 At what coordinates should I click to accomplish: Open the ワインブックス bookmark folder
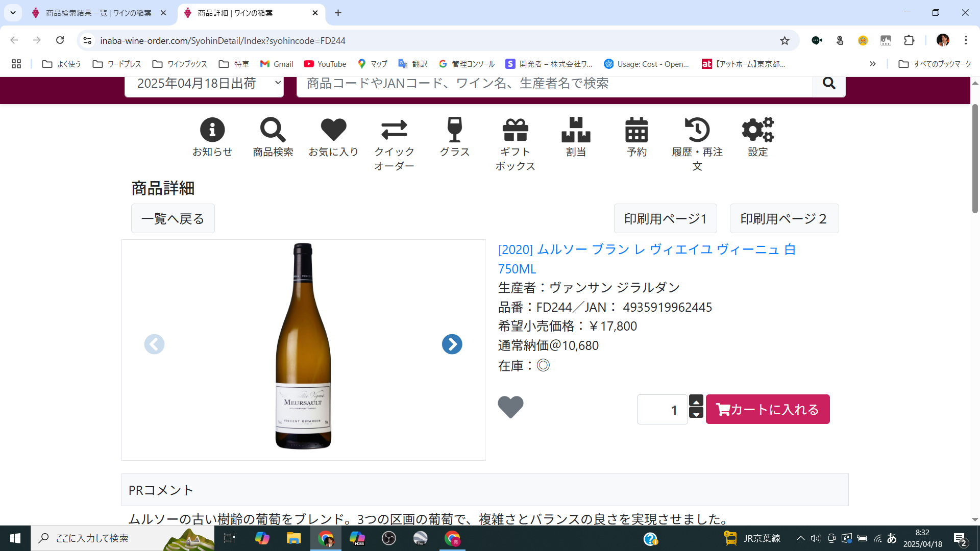point(180,64)
